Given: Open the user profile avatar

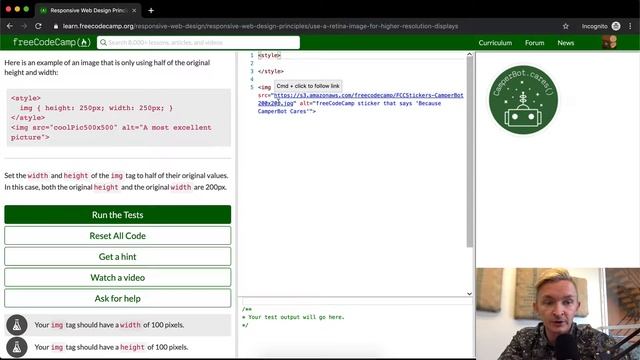Looking at the screenshot, I should [x=609, y=42].
